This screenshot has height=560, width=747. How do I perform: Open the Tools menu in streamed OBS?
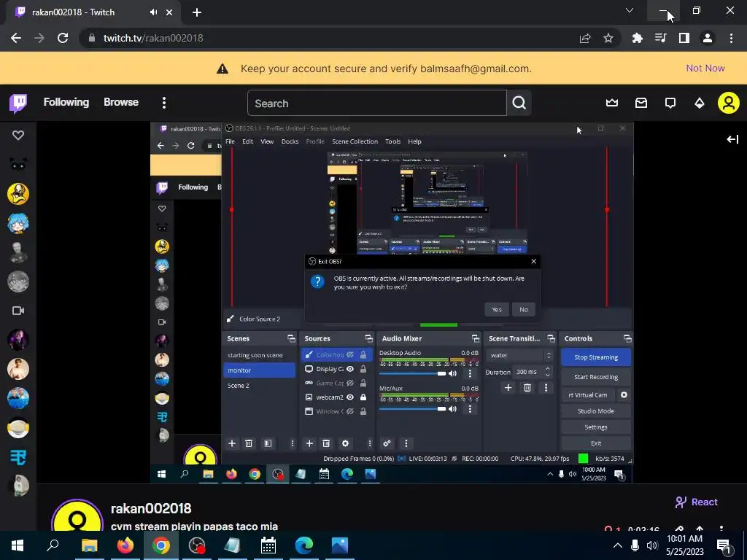pyautogui.click(x=392, y=141)
